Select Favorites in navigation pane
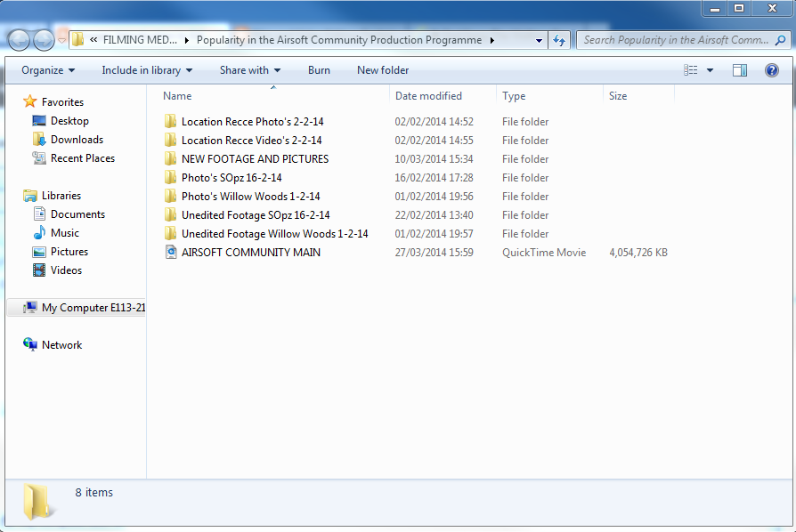This screenshot has width=796, height=532. pyautogui.click(x=62, y=102)
